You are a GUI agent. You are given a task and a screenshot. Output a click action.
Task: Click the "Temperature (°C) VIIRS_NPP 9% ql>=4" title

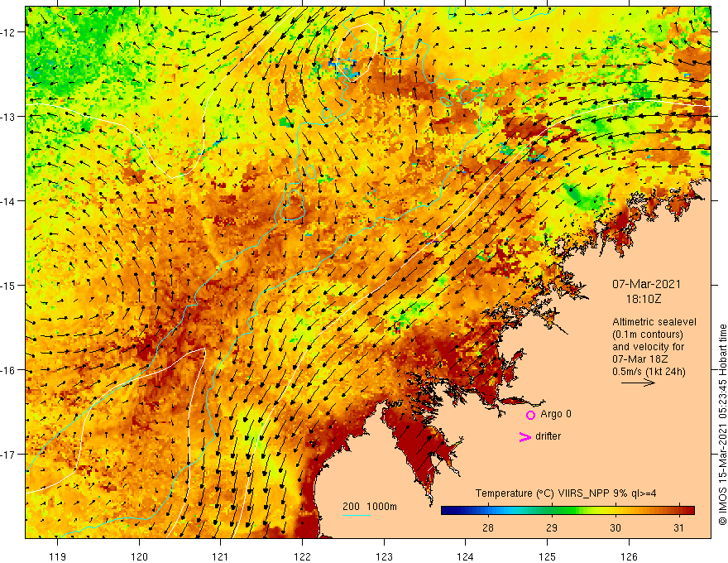566,493
